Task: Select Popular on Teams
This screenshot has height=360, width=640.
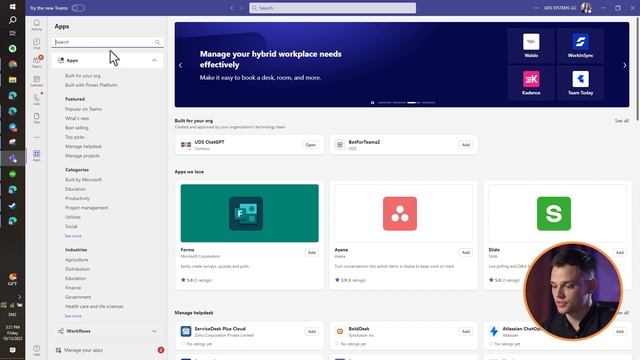Action: [84, 109]
